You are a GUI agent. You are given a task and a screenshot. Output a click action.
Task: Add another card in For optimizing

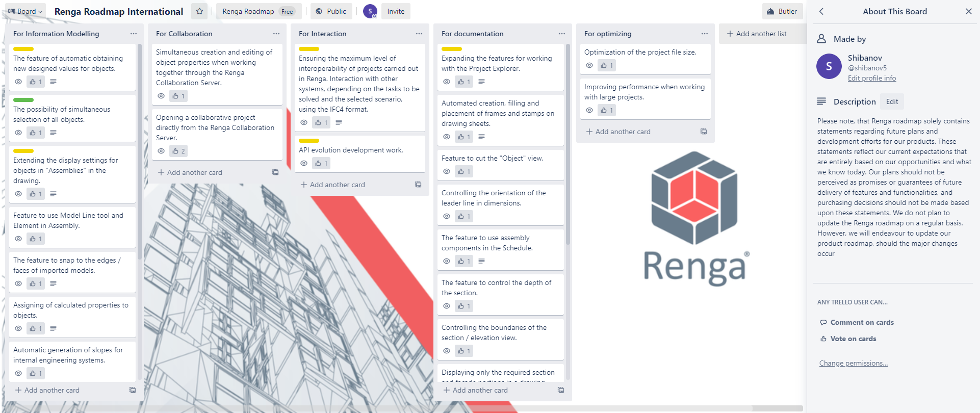point(618,132)
